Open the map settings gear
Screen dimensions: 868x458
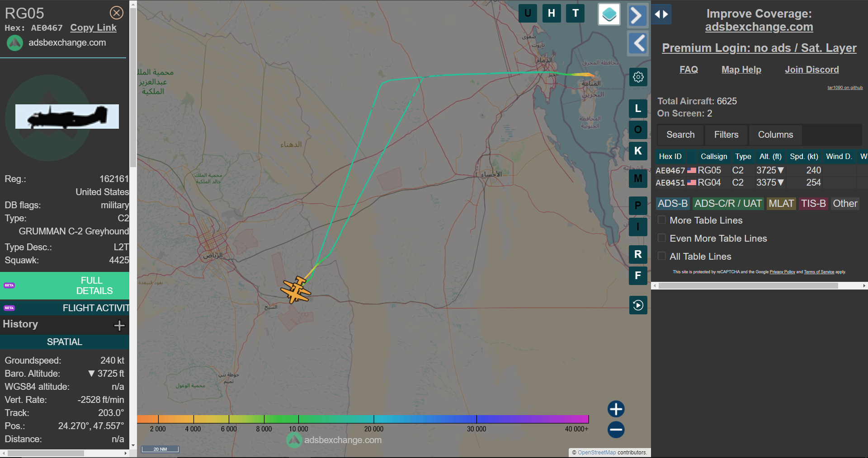pos(638,77)
